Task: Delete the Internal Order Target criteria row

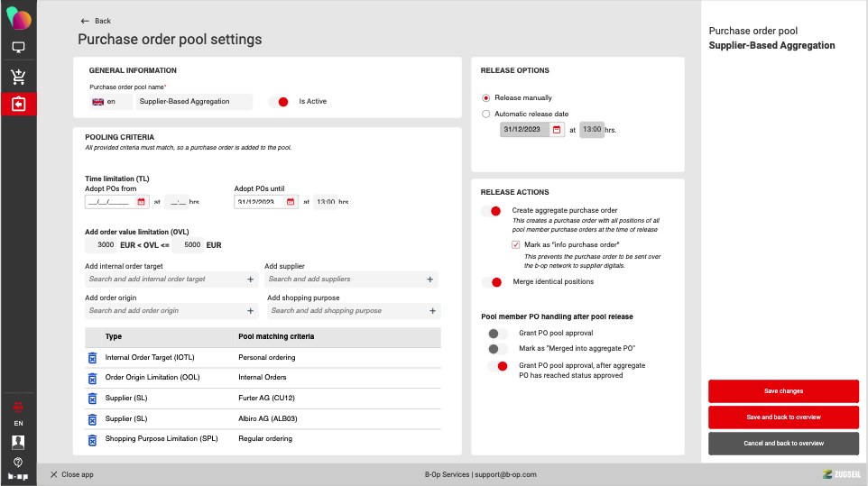Action: (x=91, y=358)
